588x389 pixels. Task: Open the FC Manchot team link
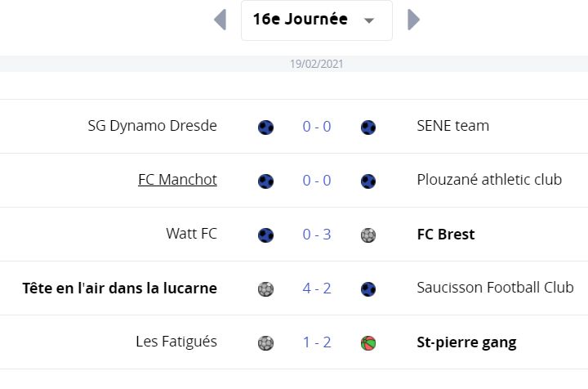(x=177, y=180)
